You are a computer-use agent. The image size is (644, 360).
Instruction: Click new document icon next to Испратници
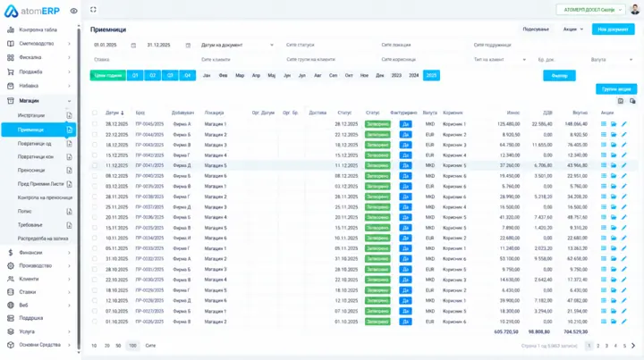pos(69,115)
